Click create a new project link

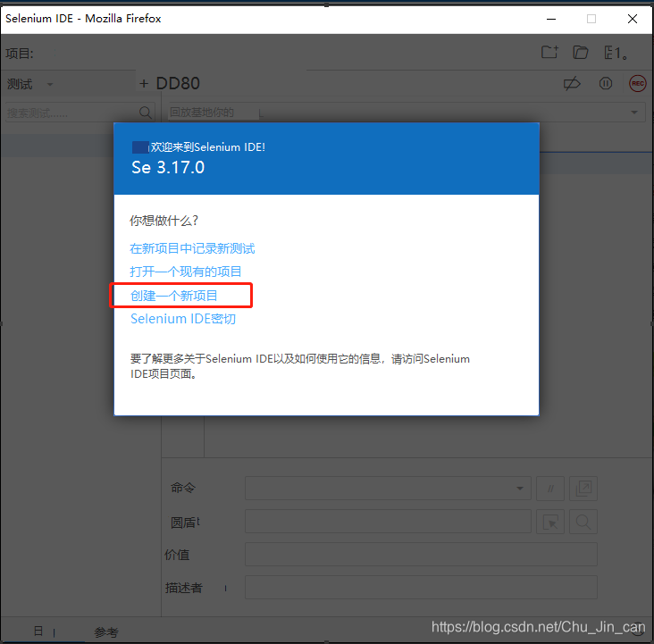click(174, 296)
